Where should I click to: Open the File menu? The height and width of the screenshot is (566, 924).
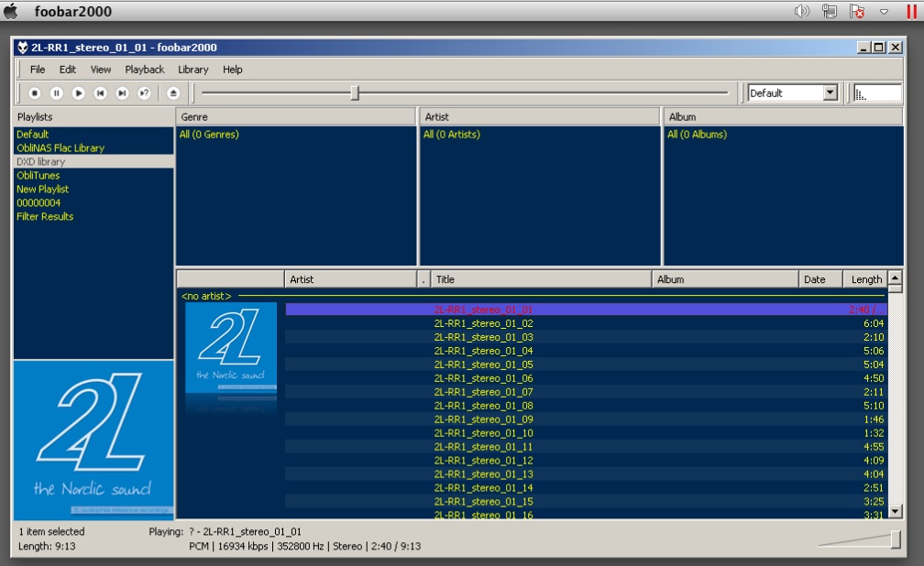tap(38, 70)
